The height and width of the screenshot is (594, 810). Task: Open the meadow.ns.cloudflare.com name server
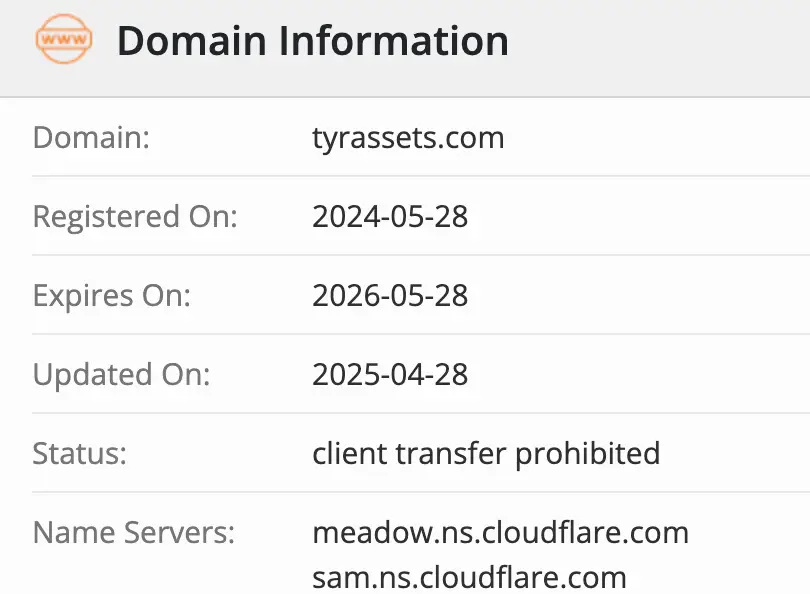[x=500, y=533]
